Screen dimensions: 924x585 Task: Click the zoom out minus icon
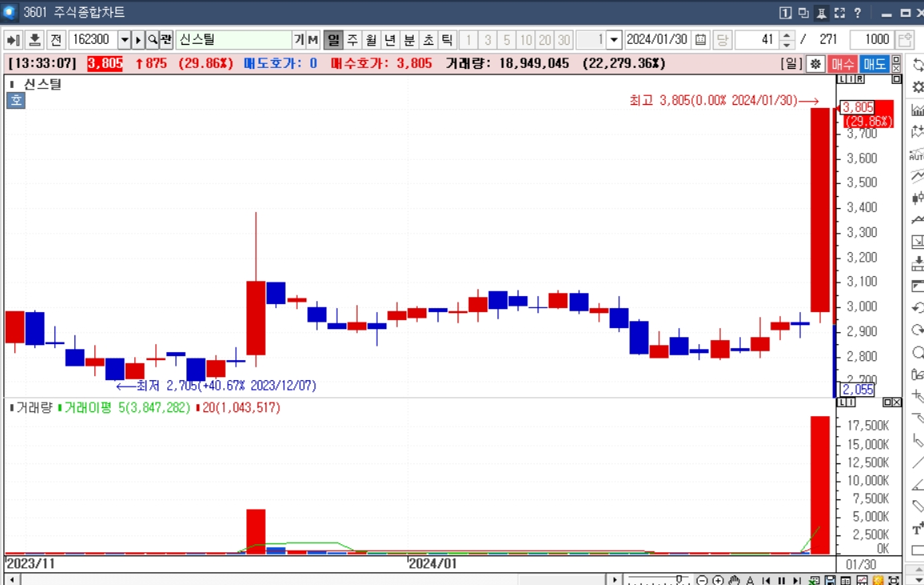[x=702, y=580]
